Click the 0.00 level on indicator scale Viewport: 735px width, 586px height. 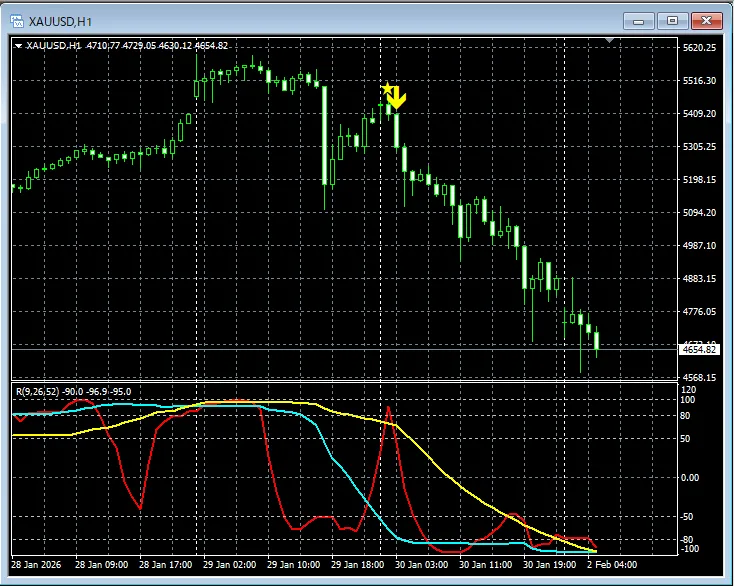coord(692,477)
